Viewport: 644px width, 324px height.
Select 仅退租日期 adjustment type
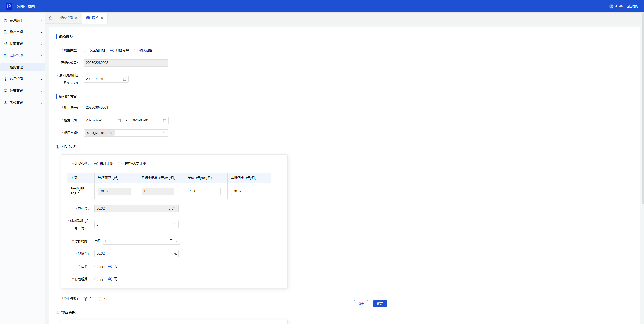86,50
